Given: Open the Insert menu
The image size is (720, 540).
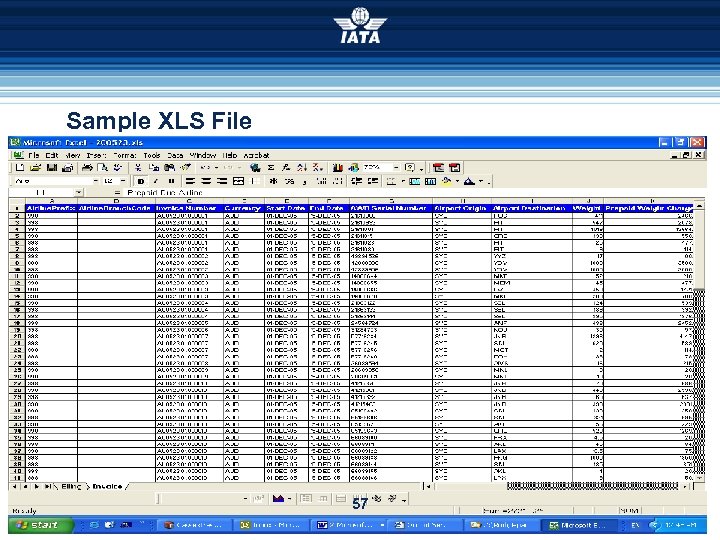Looking at the screenshot, I should 96,156.
